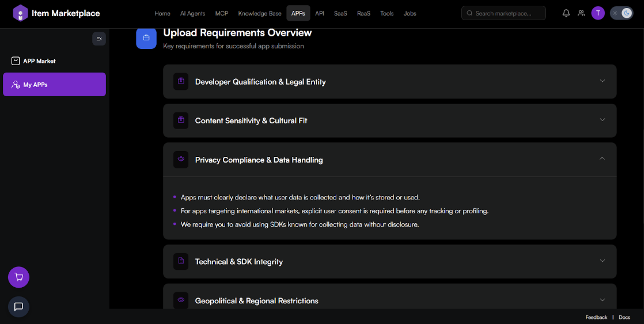Expand Geopolitical & Regional Restrictions chevron
This screenshot has height=324, width=644.
(602, 300)
